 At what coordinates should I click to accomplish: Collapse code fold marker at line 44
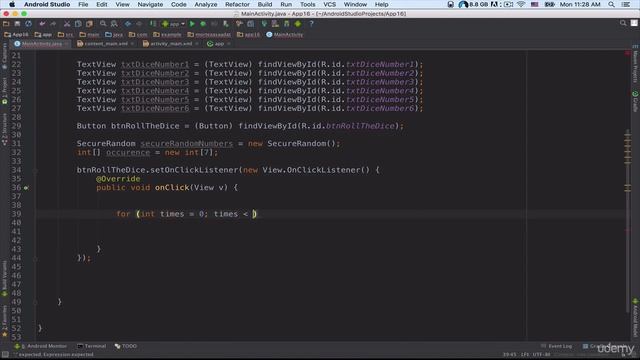(x=36, y=258)
